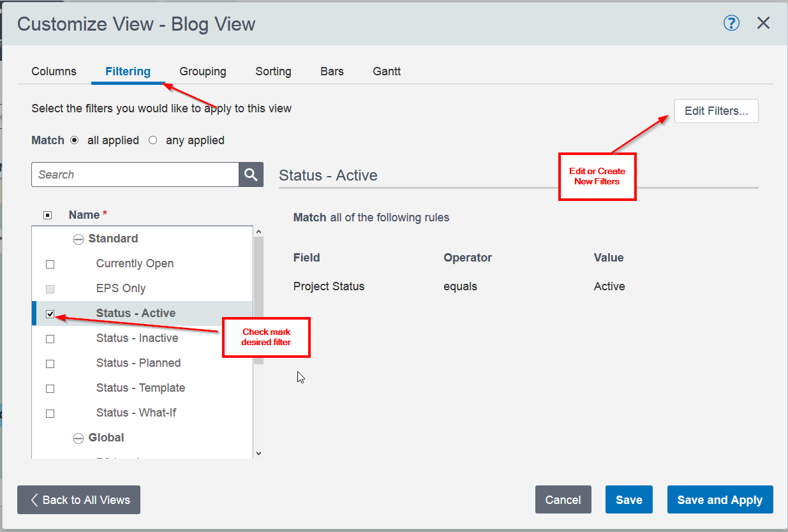Collapse the Global filter group

(78, 438)
